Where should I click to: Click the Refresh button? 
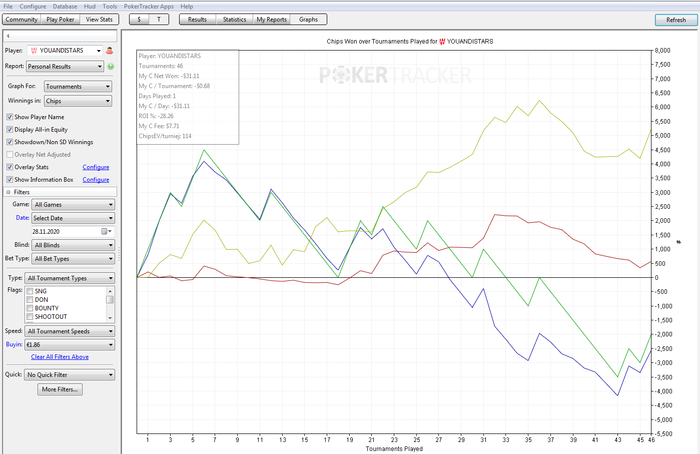coord(676,20)
